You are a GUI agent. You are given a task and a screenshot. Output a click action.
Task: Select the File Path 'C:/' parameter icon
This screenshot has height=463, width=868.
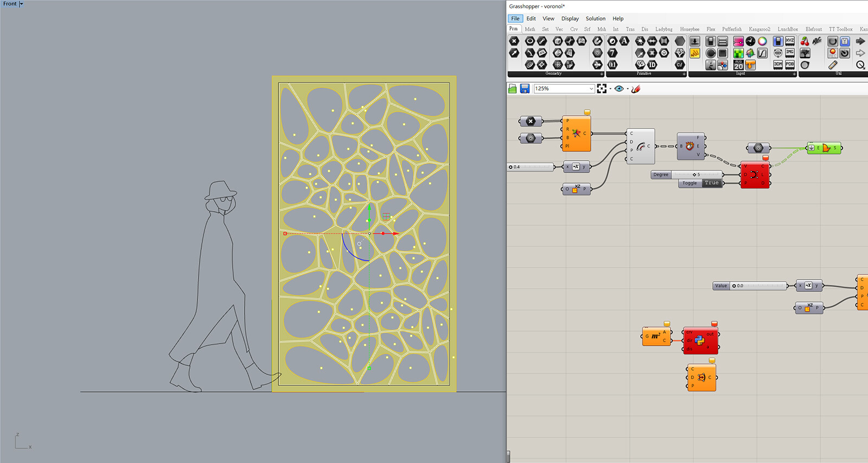click(x=680, y=65)
